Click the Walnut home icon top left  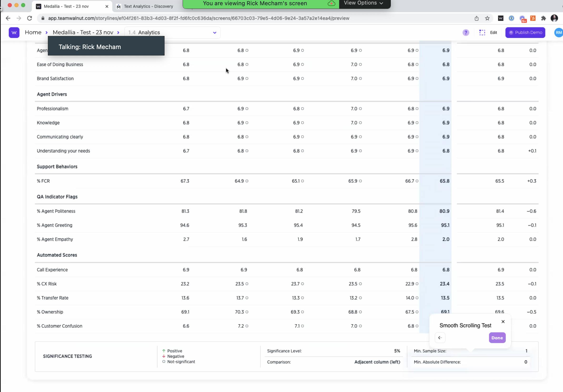14,32
